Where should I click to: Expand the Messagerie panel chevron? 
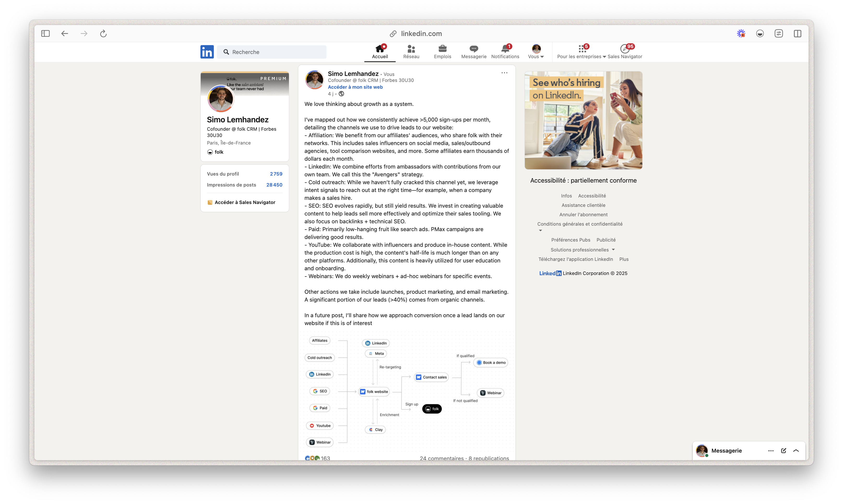796,451
